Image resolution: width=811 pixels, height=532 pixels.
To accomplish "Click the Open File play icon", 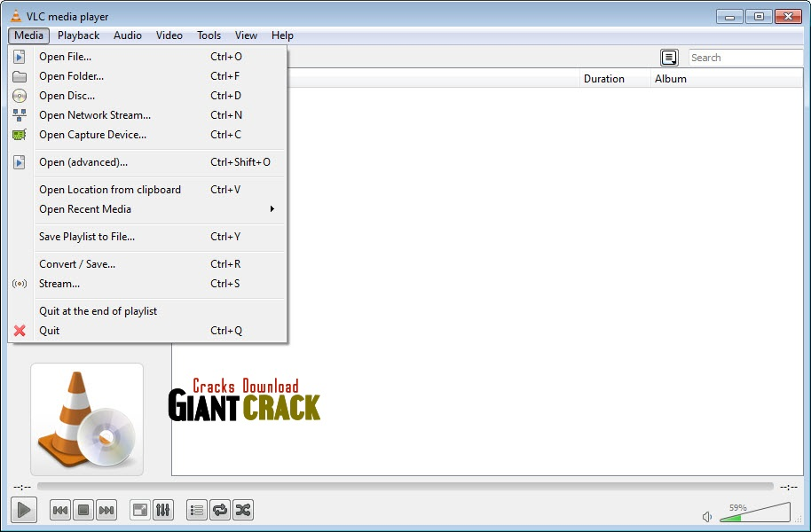I will (20, 57).
